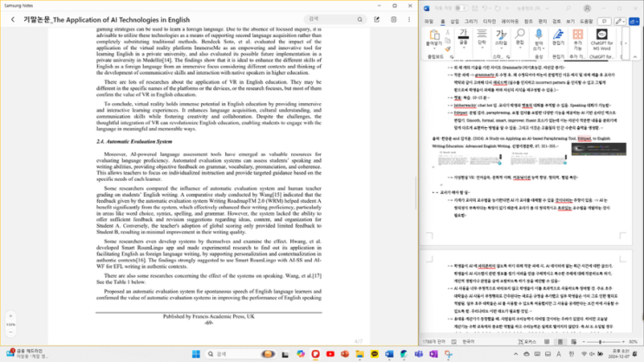Redo action in Word title bar

click(x=498, y=8)
